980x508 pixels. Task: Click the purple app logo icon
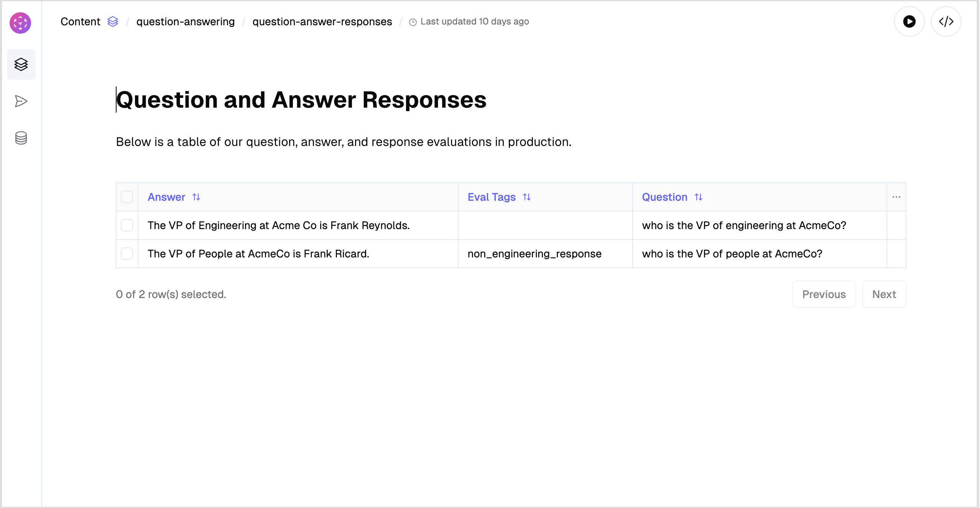(x=20, y=23)
